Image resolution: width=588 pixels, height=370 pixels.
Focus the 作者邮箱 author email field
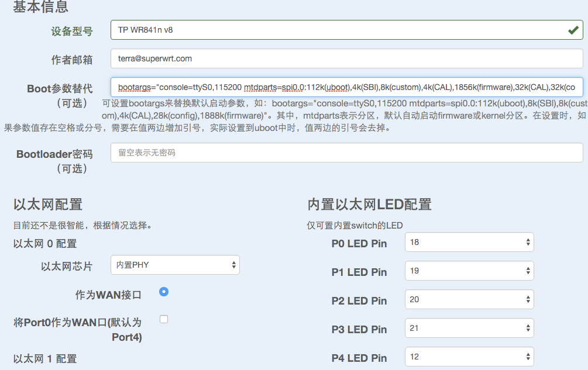pos(346,58)
